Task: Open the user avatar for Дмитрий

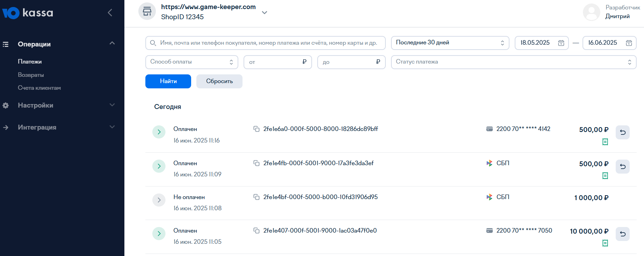Action: 592,12
